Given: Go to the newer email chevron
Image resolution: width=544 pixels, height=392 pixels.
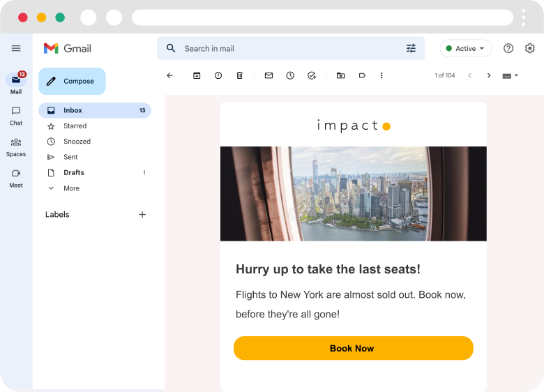Looking at the screenshot, I should coord(470,75).
